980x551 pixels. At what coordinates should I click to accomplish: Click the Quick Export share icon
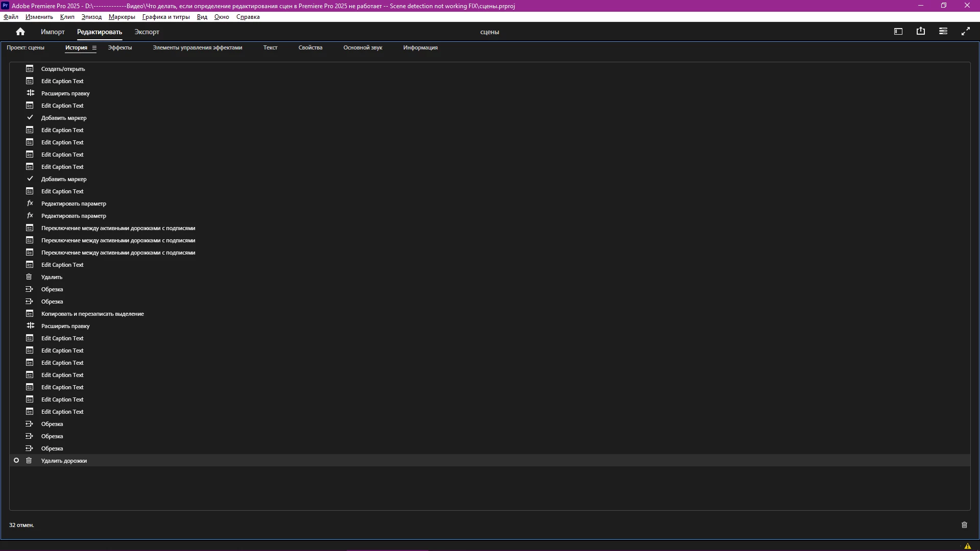pyautogui.click(x=921, y=32)
